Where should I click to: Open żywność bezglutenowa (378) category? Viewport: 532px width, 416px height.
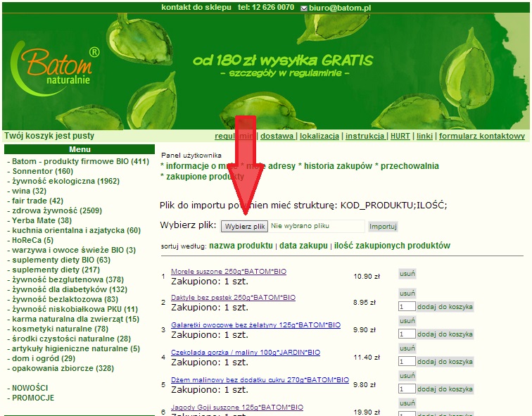(68, 279)
